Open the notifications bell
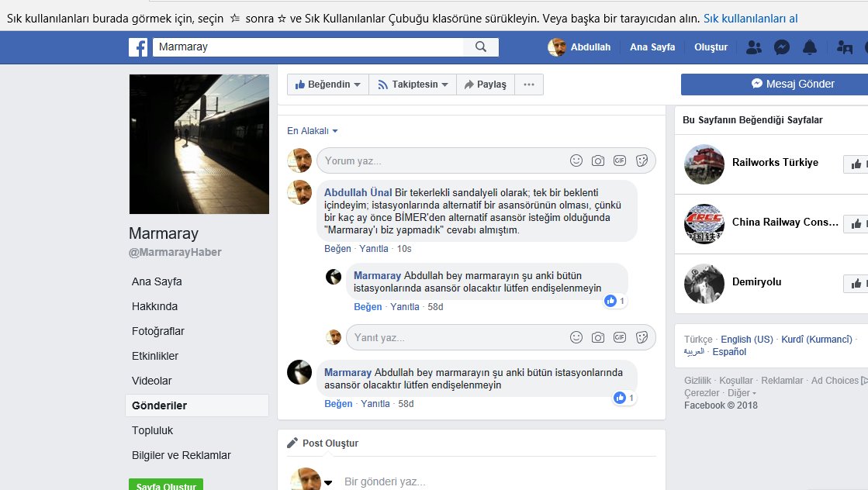Viewport: 868px width, 490px height. 810,47
